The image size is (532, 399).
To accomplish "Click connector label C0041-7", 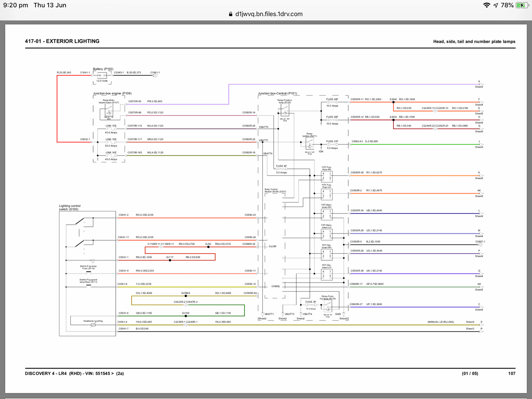I will [123, 329].
